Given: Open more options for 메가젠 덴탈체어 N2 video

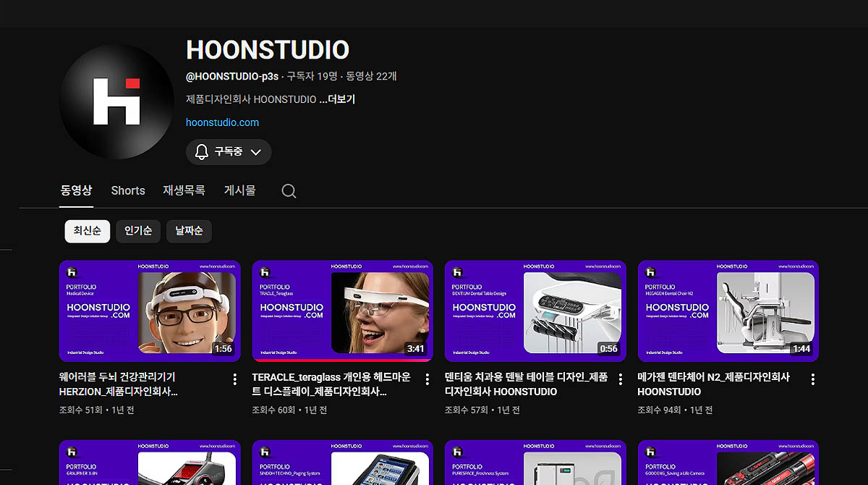Looking at the screenshot, I should 813,379.
